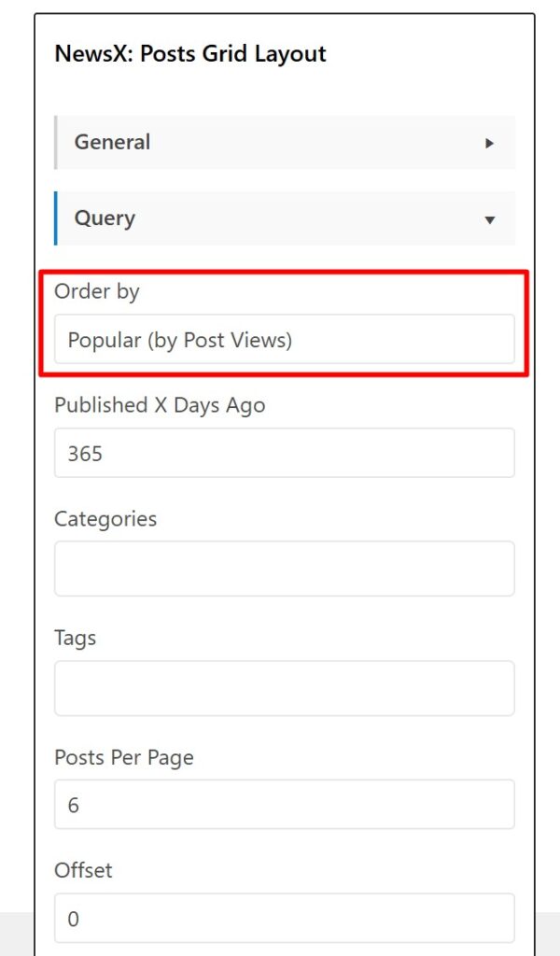Click into the Categories input box

(x=284, y=569)
